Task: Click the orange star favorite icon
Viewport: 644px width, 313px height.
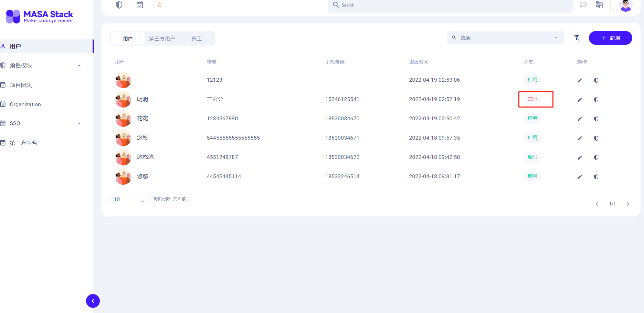Action: point(159,5)
